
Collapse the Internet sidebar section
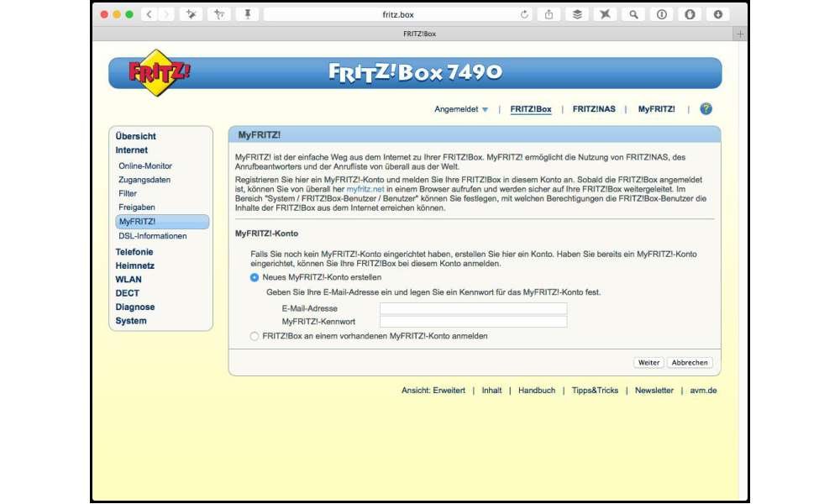point(131,150)
